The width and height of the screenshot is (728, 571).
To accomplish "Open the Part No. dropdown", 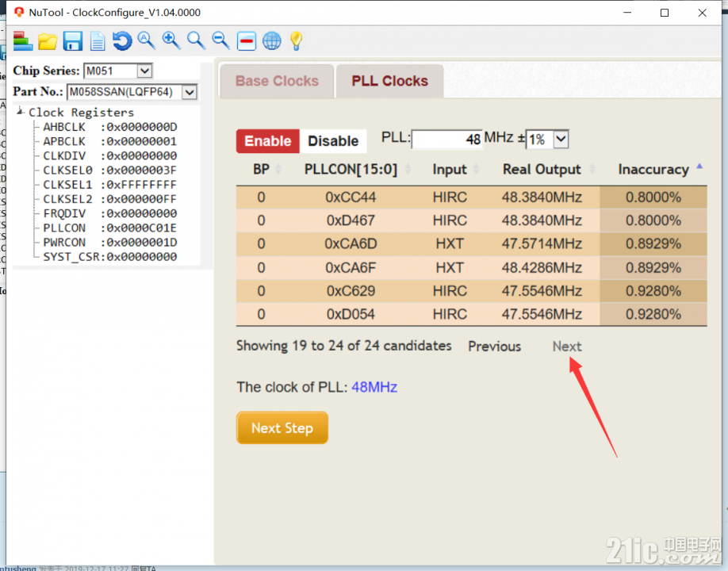I will 189,92.
